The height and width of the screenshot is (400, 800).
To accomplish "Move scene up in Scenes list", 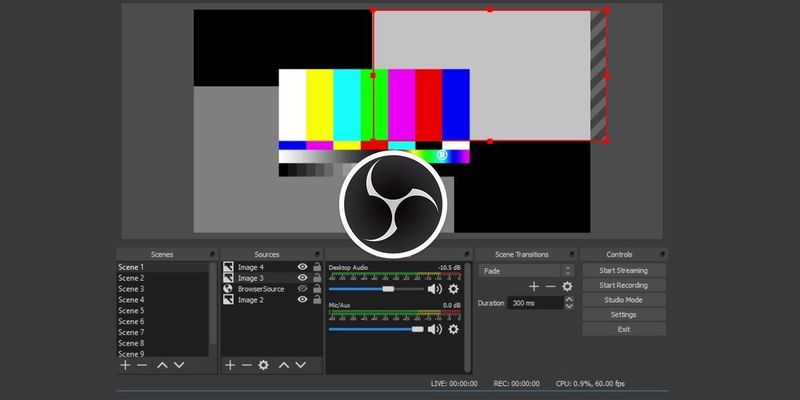I will pyautogui.click(x=162, y=365).
